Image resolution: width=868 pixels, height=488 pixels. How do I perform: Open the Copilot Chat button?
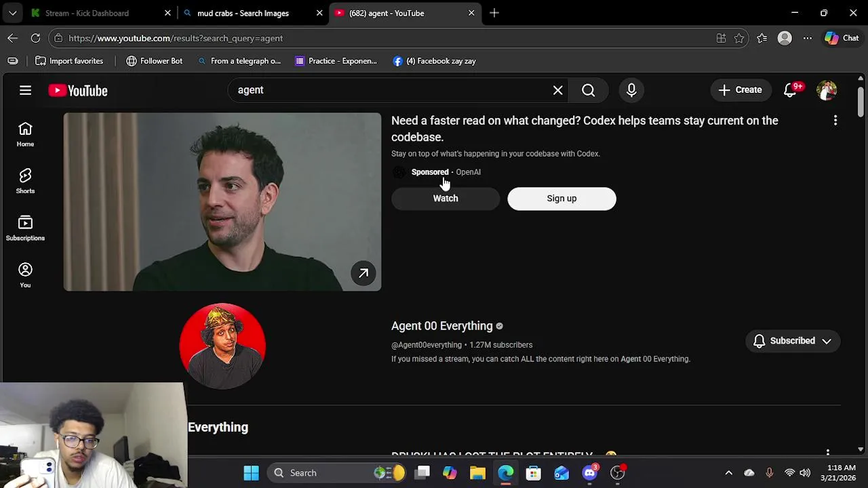tap(842, 38)
